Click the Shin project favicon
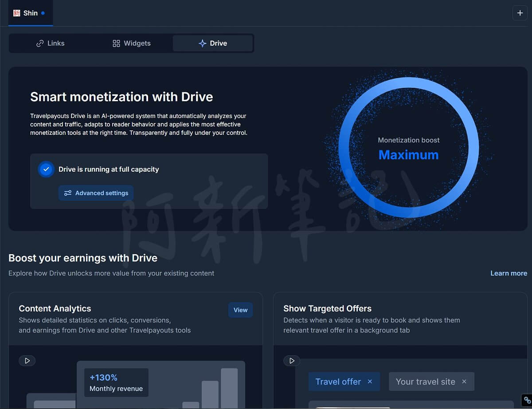This screenshot has width=532, height=409. 17,13
